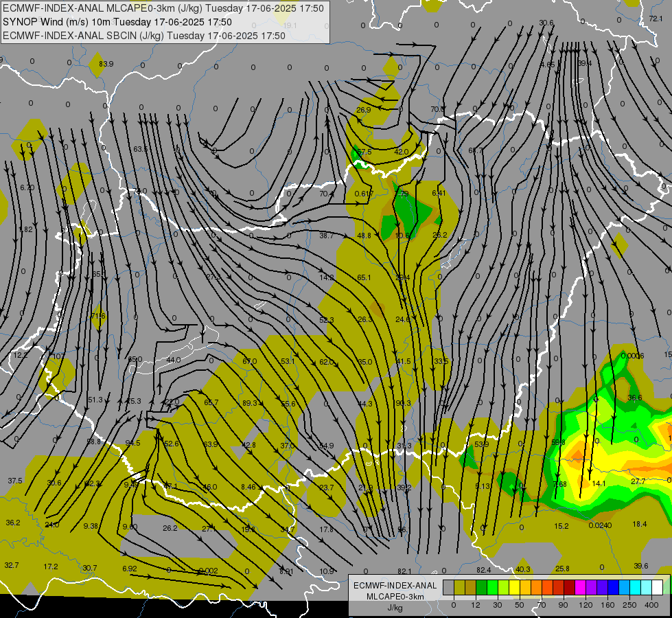The height and width of the screenshot is (618, 672).
Task: Click the map value 89.3
Action: coord(249,403)
